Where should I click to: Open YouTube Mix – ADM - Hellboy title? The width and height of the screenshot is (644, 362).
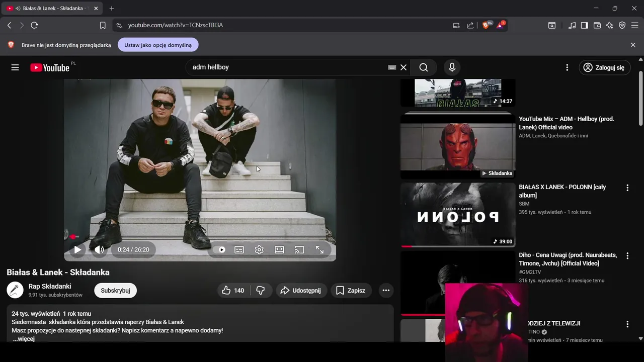567,123
